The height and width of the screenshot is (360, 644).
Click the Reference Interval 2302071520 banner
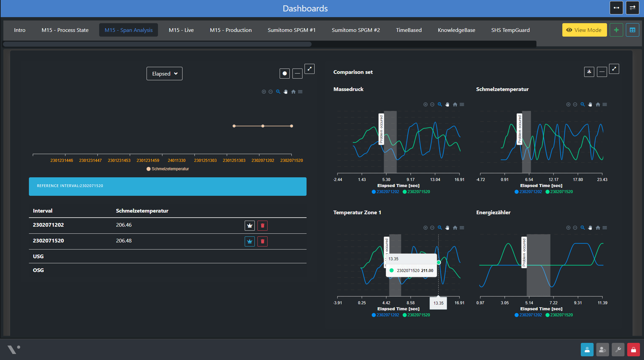pos(167,186)
